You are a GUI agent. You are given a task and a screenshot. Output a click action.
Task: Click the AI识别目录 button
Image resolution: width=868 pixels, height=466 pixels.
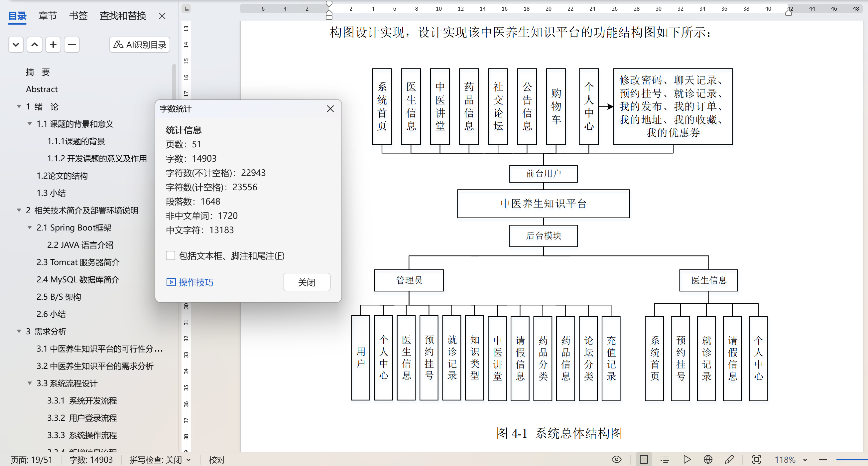(x=140, y=45)
